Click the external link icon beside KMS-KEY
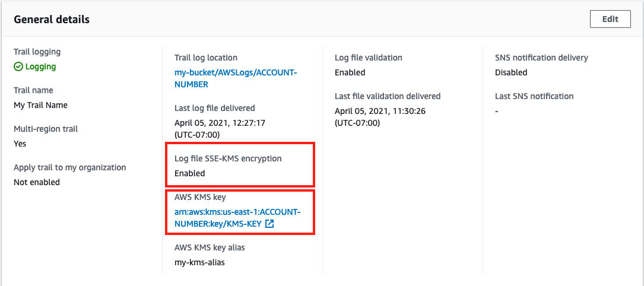The width and height of the screenshot is (644, 286). [269, 224]
